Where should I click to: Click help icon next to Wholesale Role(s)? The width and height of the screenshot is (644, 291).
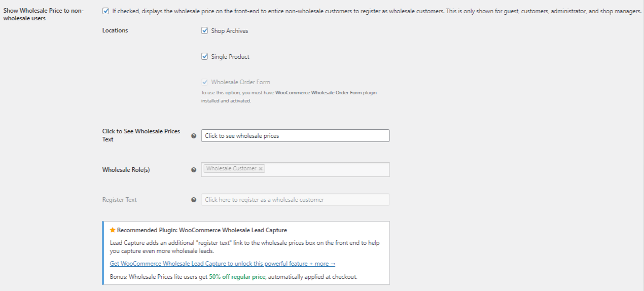[x=193, y=170]
